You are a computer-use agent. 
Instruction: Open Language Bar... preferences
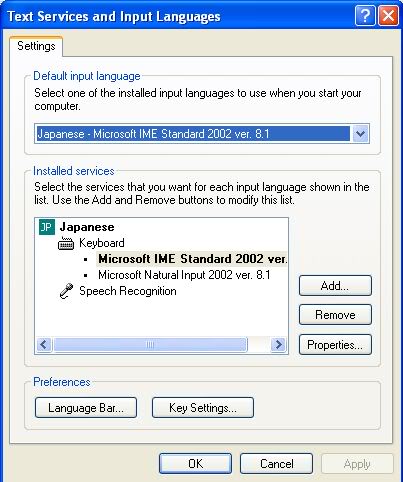click(x=86, y=408)
